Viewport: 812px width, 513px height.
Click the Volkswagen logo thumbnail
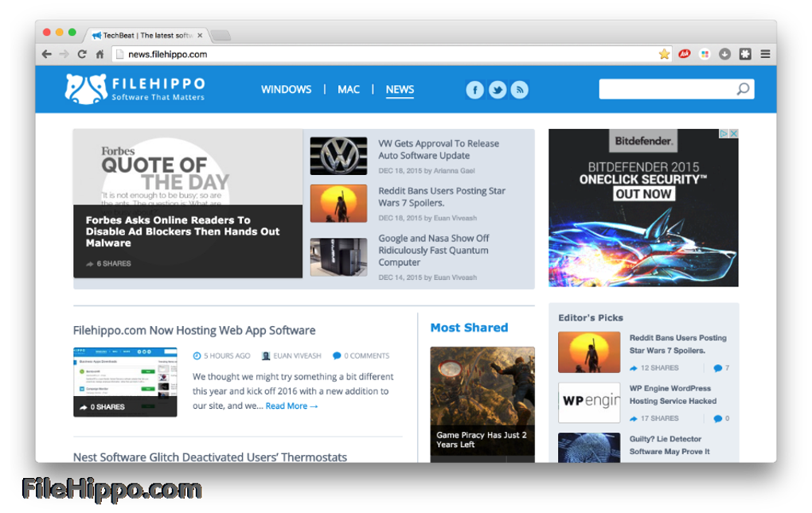pyautogui.click(x=338, y=156)
